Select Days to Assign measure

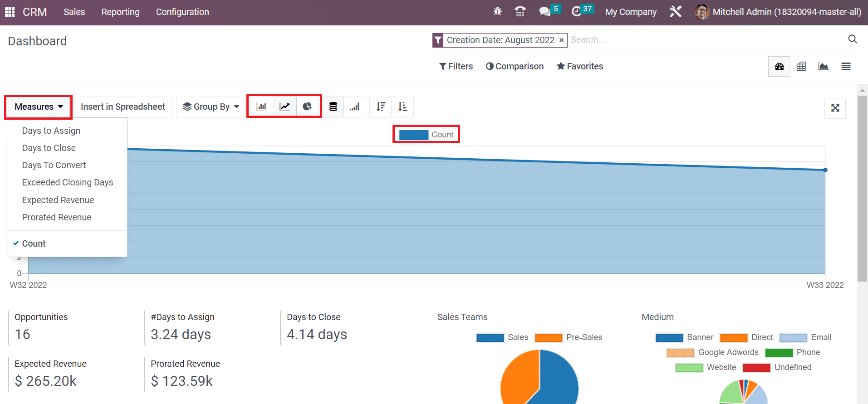(51, 131)
